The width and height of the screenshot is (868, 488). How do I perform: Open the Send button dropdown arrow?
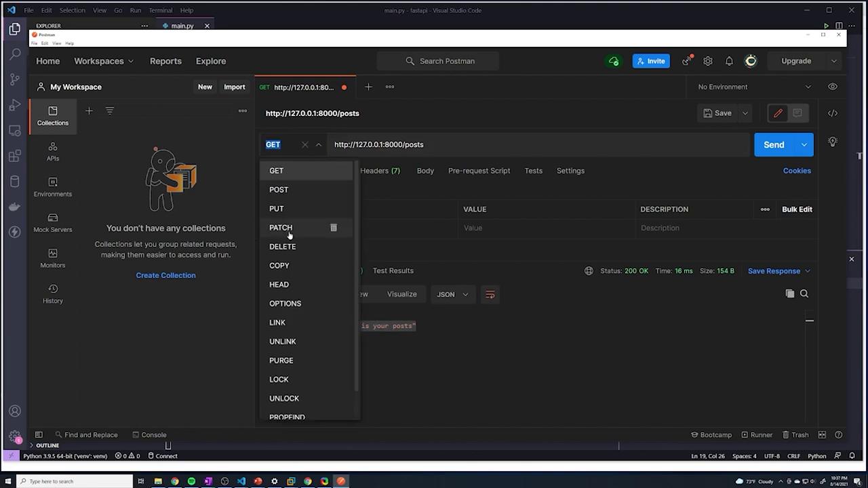point(804,144)
